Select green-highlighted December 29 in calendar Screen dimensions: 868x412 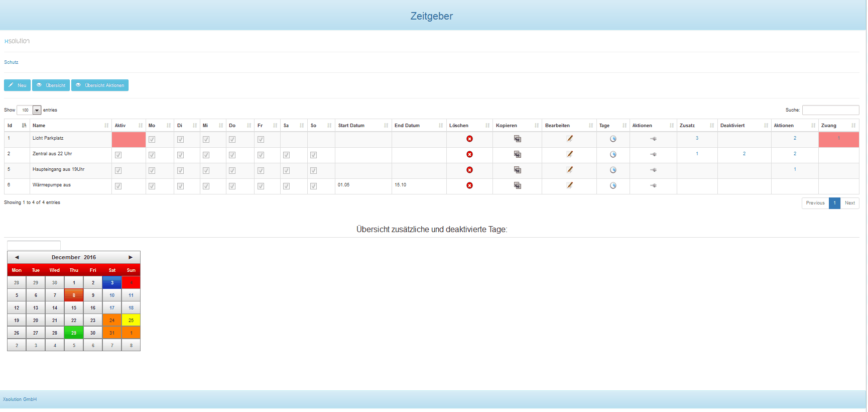[x=74, y=333]
